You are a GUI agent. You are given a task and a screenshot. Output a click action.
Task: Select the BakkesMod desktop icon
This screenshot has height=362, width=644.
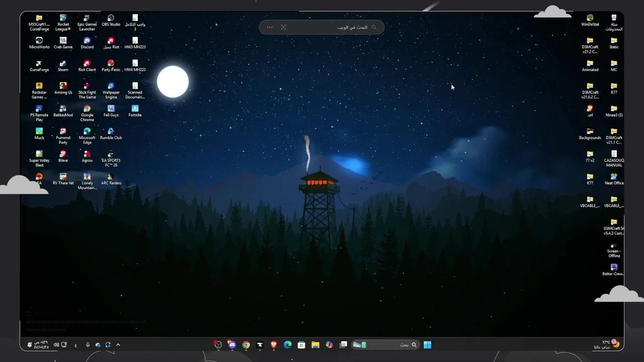tap(63, 111)
